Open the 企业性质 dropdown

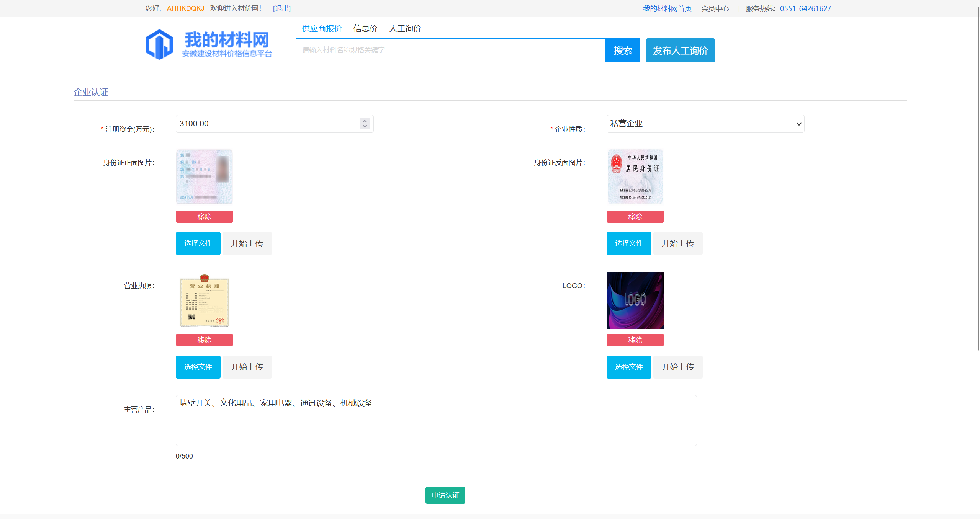(705, 124)
